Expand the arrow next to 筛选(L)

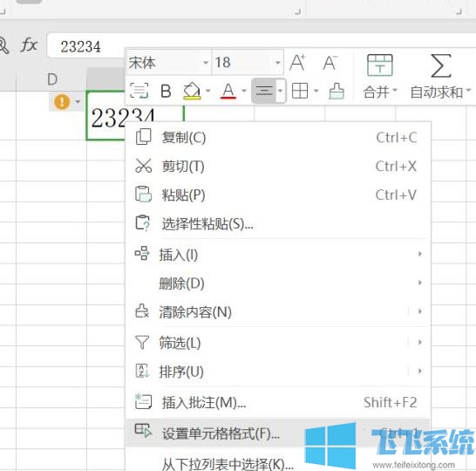(x=420, y=343)
